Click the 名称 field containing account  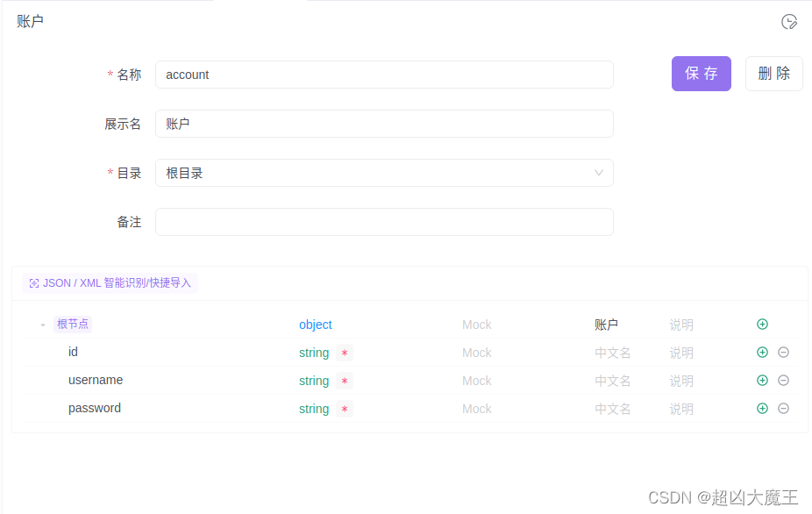384,75
